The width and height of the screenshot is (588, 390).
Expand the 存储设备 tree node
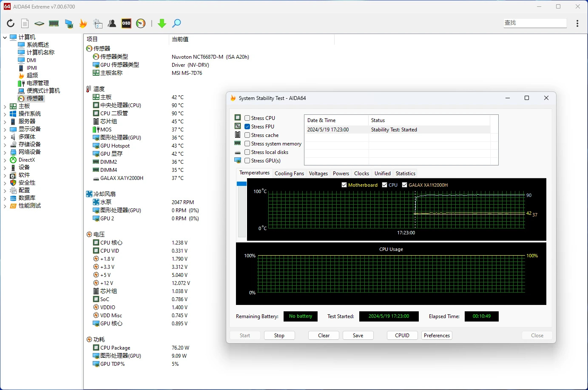click(5, 145)
